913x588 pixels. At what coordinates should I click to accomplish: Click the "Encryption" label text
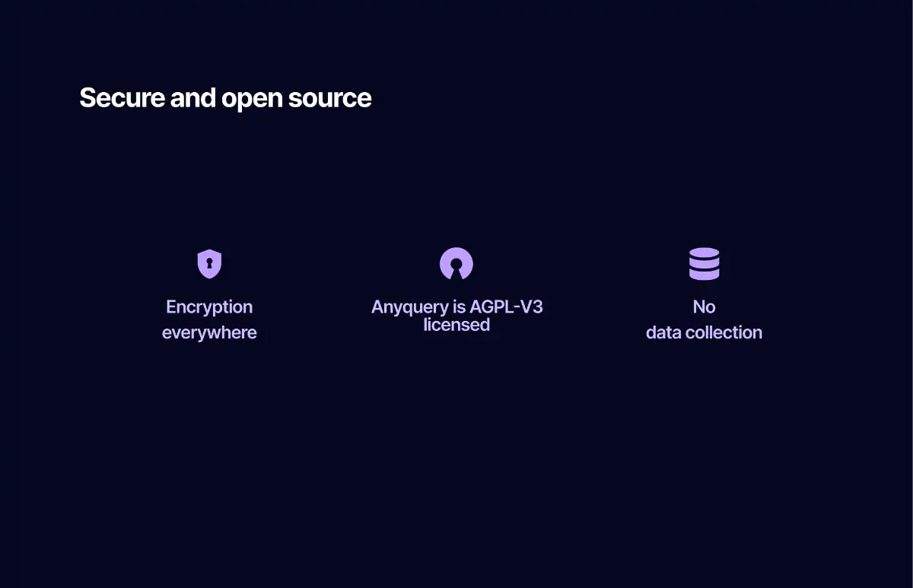click(x=209, y=307)
